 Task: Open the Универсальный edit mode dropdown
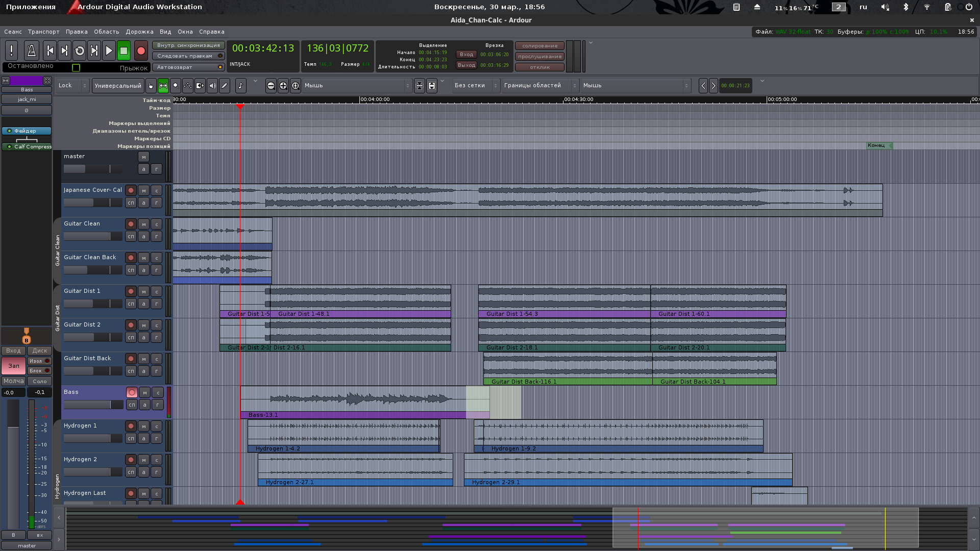[118, 86]
